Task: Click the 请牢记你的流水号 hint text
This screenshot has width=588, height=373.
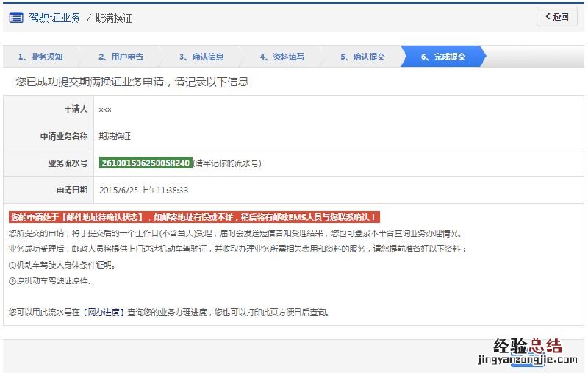Action: [227, 163]
